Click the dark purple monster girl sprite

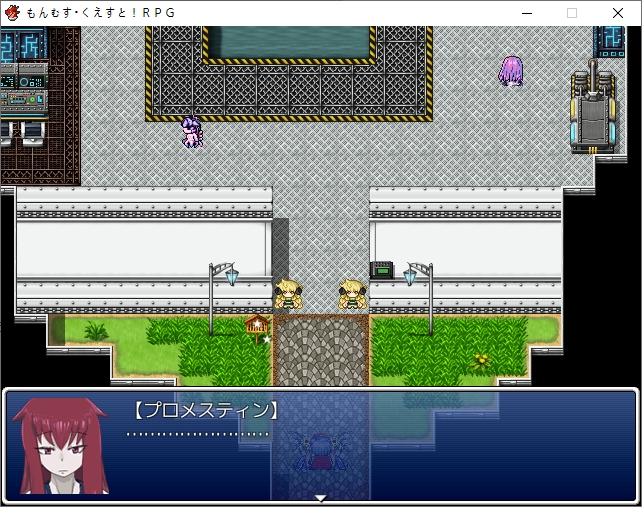point(192,131)
